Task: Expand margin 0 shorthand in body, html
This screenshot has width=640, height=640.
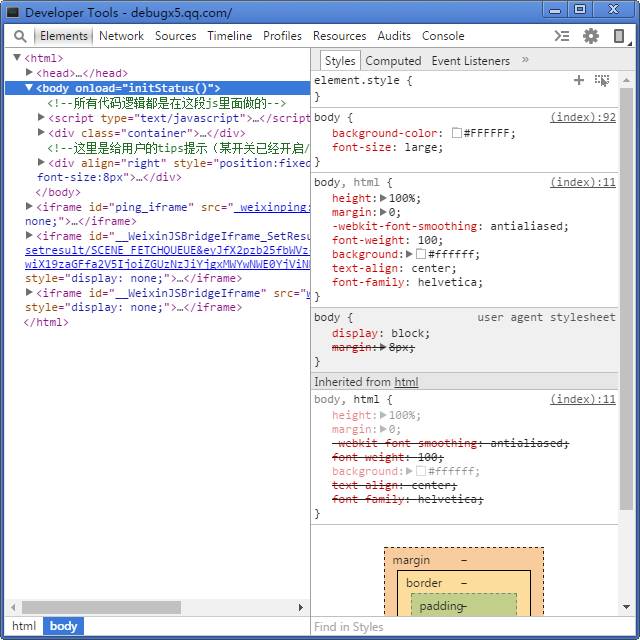Action: [x=383, y=212]
